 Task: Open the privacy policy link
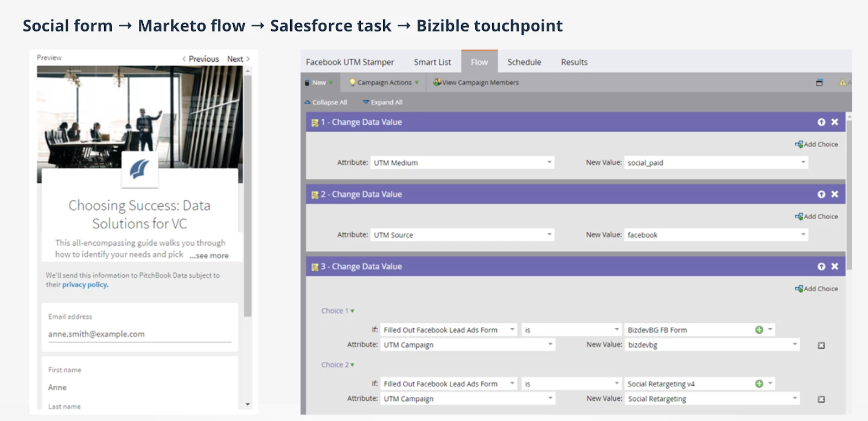(85, 285)
